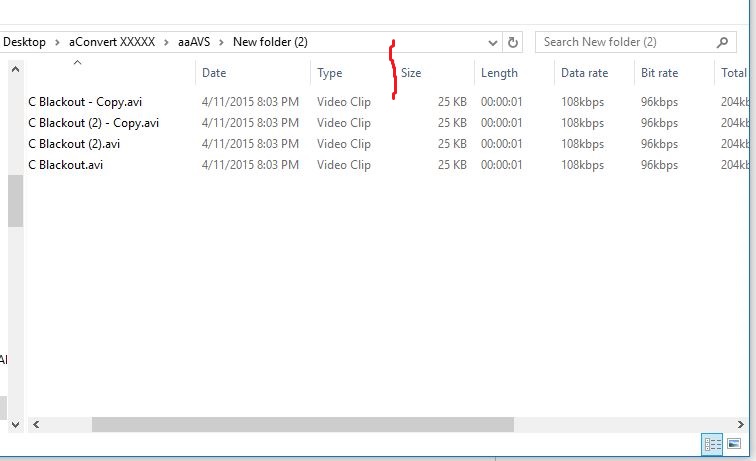Click the right arrow of horizontal scrollbar
Screen dimensions: 756x461
coord(744,424)
